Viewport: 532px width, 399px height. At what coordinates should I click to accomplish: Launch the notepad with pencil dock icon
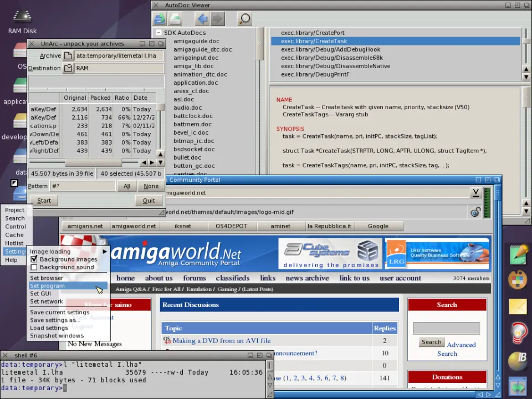click(518, 254)
